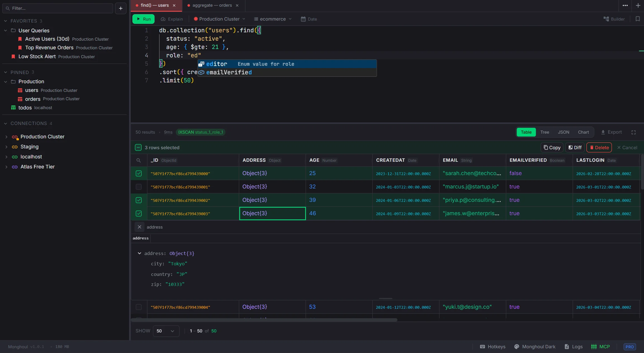Check the marcus.j row checkbox
The width and height of the screenshot is (644, 353).
coord(139,187)
